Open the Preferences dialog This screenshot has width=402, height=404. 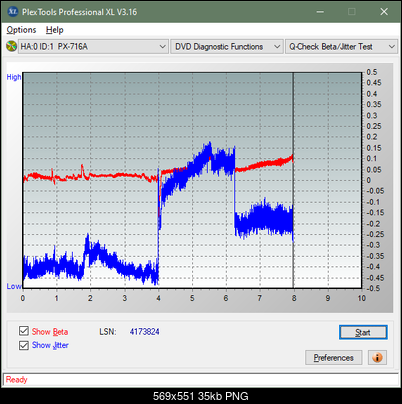click(333, 358)
